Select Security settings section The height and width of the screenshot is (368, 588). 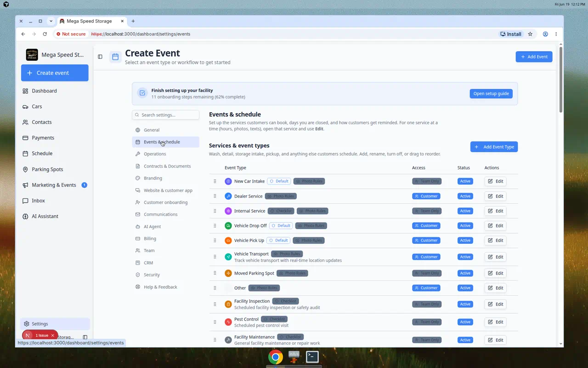165,275
